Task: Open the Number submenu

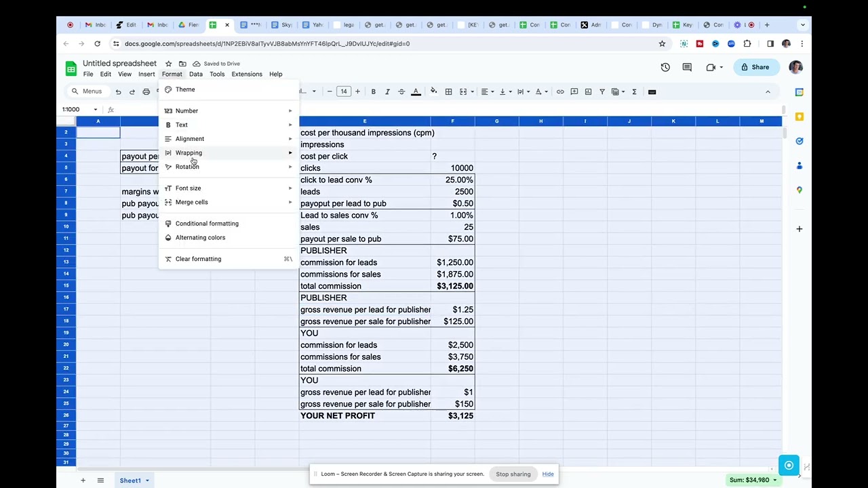Action: [229, 110]
